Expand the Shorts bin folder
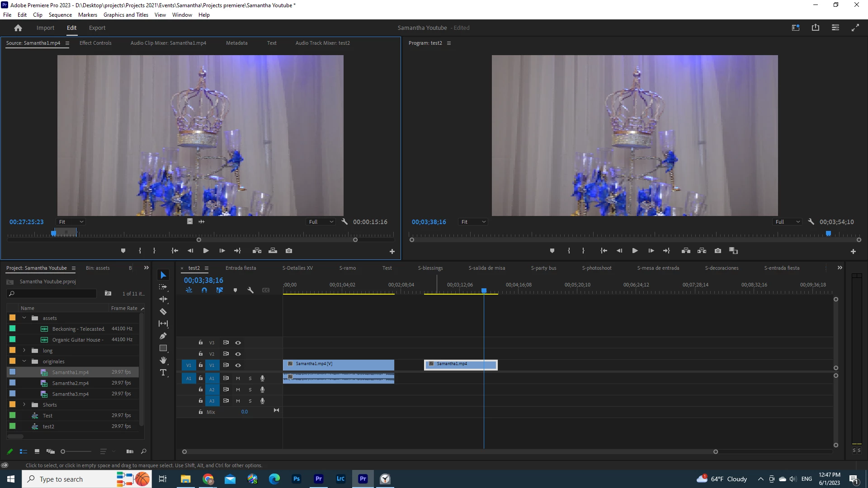The width and height of the screenshot is (868, 488). pos(24,405)
